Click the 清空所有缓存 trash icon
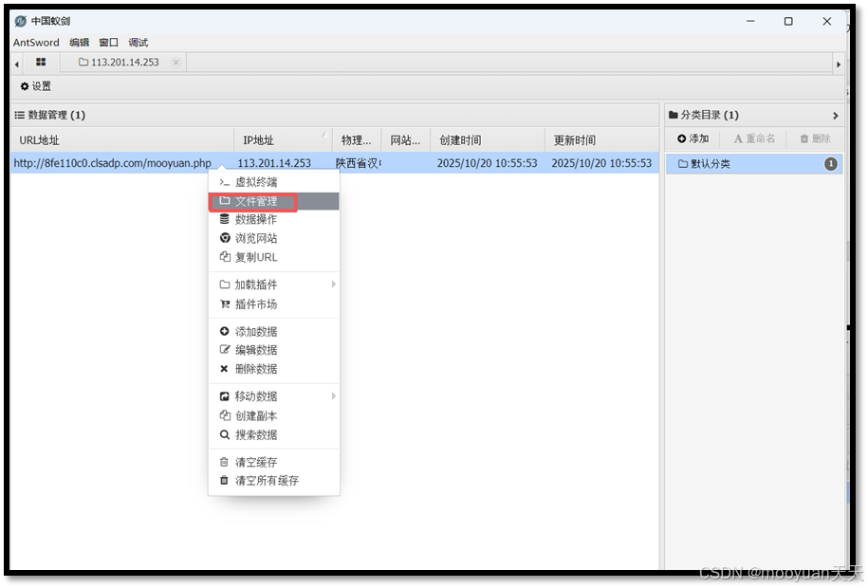The width and height of the screenshot is (868, 588). [x=224, y=480]
